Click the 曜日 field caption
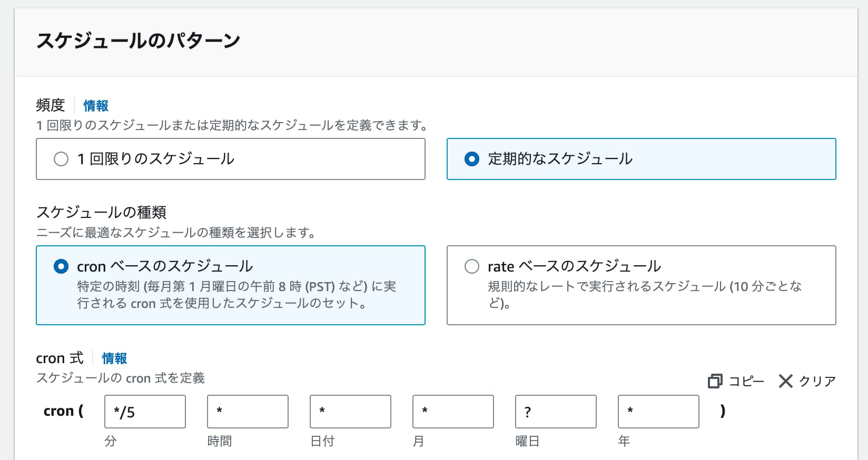The width and height of the screenshot is (868, 460). click(x=527, y=441)
